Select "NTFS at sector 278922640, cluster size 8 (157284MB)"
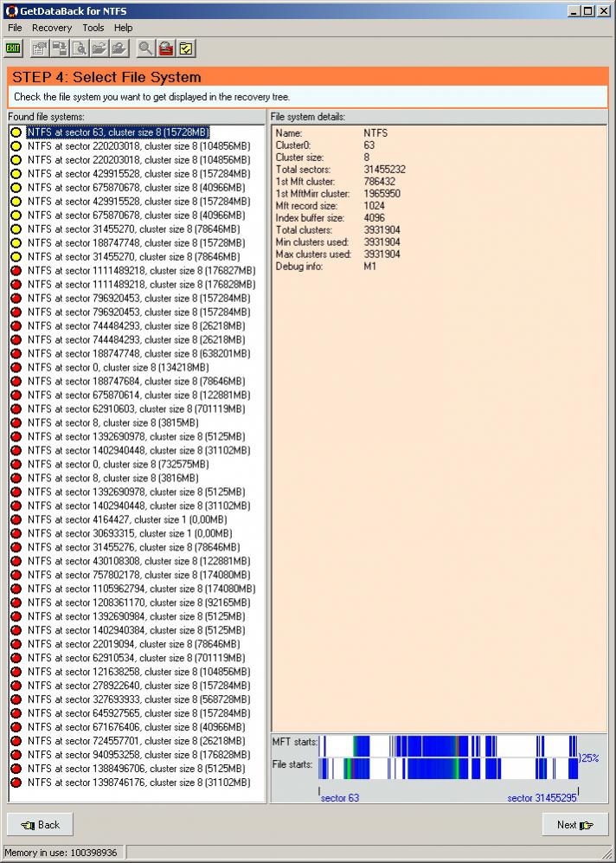The height and width of the screenshot is (863, 616). (138, 686)
